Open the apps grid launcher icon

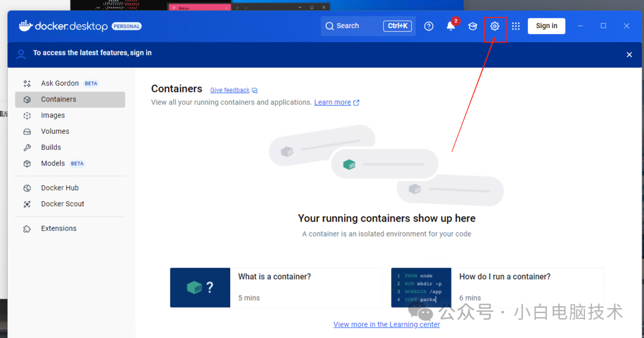(x=516, y=26)
